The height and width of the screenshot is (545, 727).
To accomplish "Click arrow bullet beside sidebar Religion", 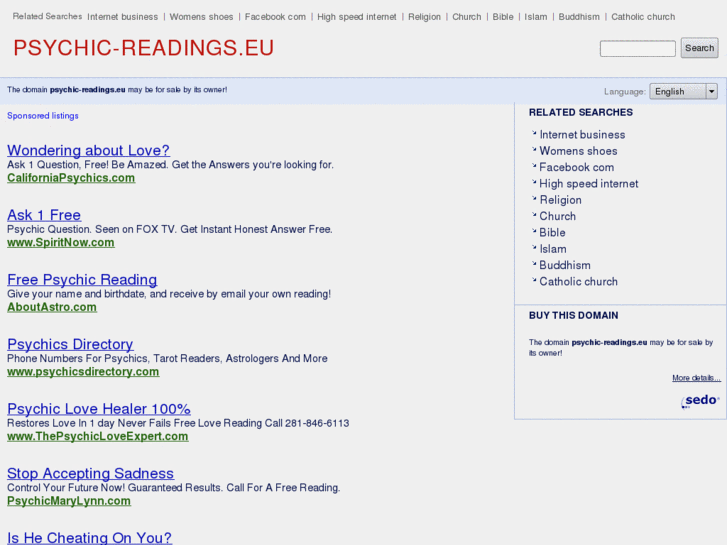I will [x=534, y=198].
